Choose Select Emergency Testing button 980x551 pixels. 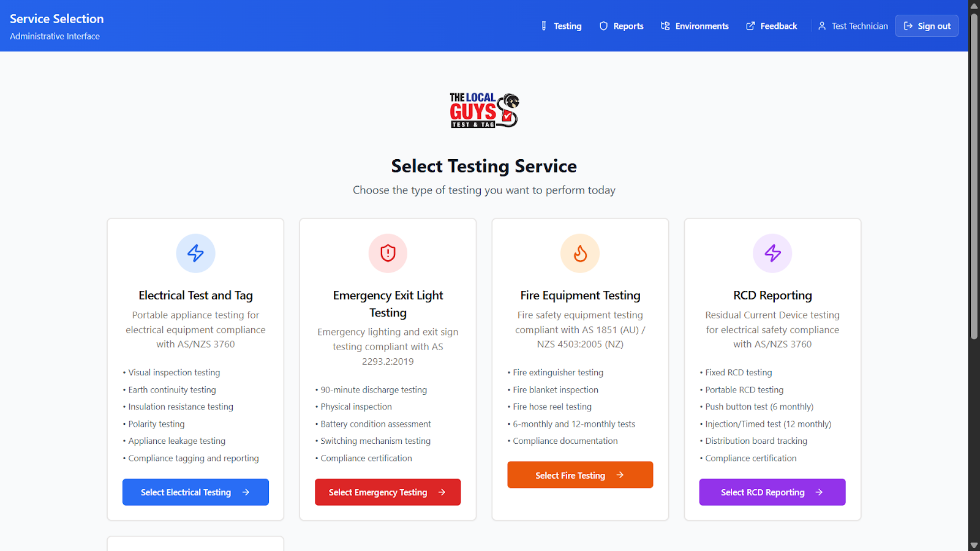point(388,492)
